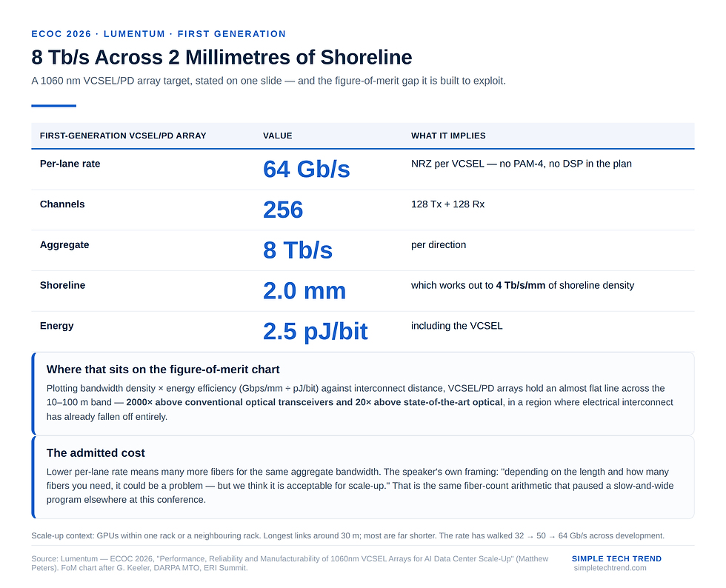Image resolution: width=726 pixels, height=588 pixels.
Task: Click the 'VALUE' column header
Action: (x=277, y=136)
